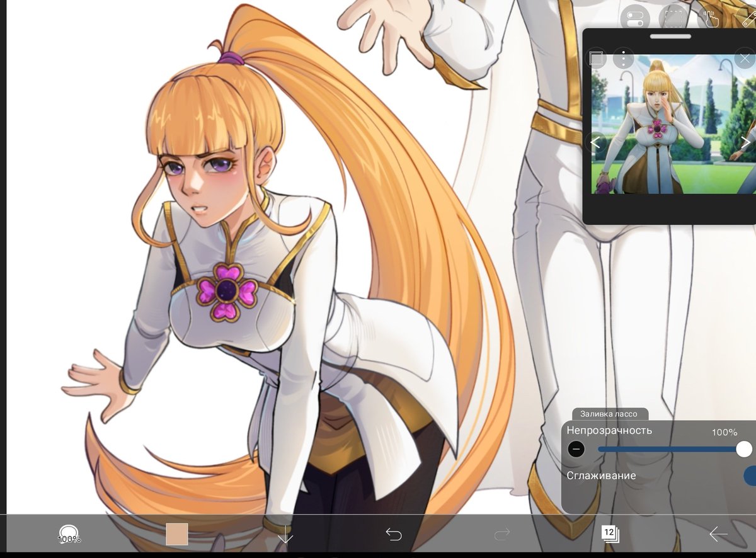Screen dimensions: 756x558
Task: Undo the last action
Action: click(x=394, y=535)
